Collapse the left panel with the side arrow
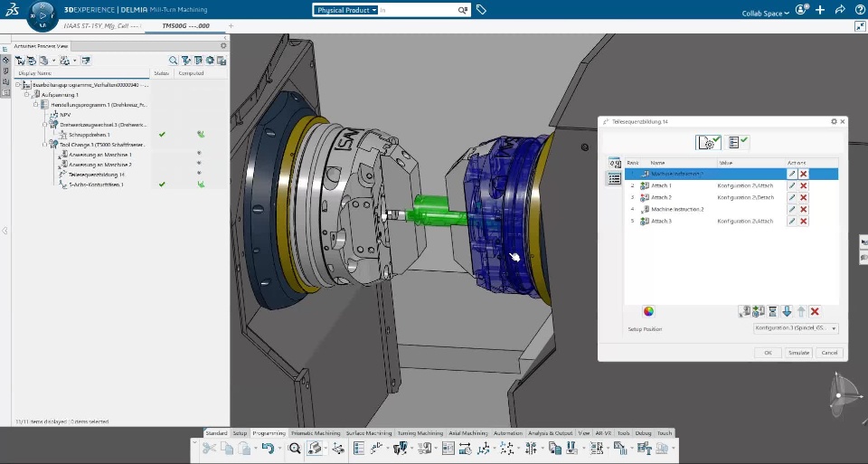This screenshot has height=464, width=868. (5, 231)
